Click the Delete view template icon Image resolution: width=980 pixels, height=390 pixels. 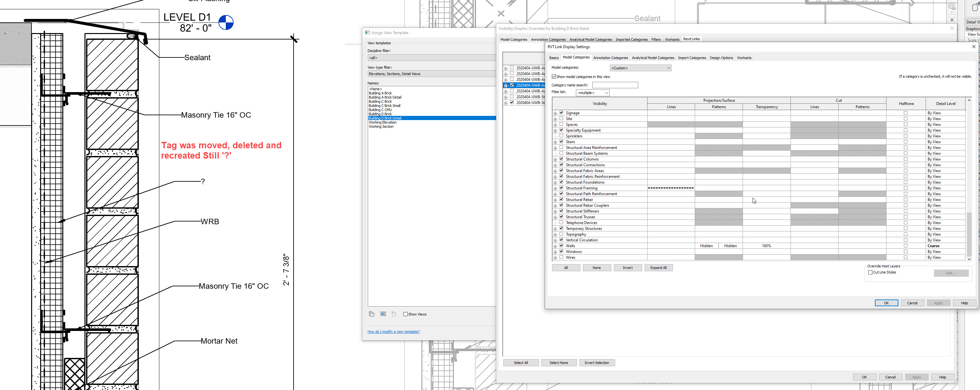pyautogui.click(x=394, y=314)
